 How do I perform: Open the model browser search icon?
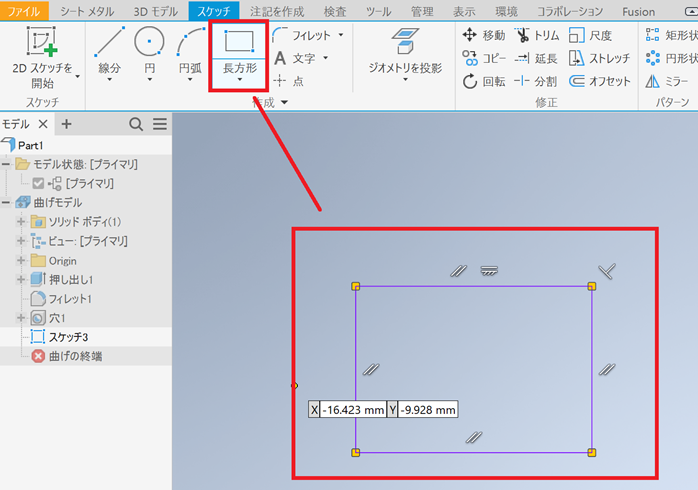point(136,124)
